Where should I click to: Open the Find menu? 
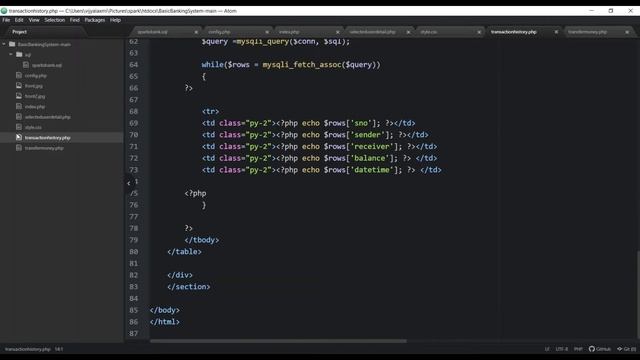[x=75, y=20]
